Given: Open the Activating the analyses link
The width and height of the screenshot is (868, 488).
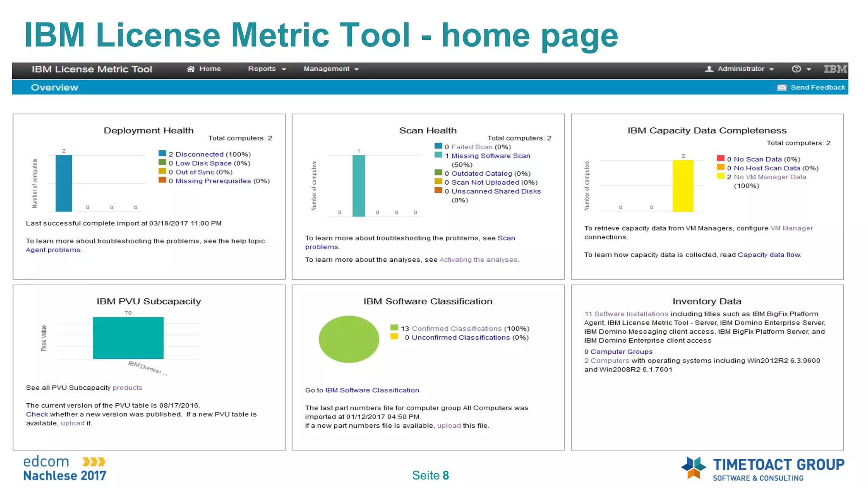Looking at the screenshot, I should 479,260.
